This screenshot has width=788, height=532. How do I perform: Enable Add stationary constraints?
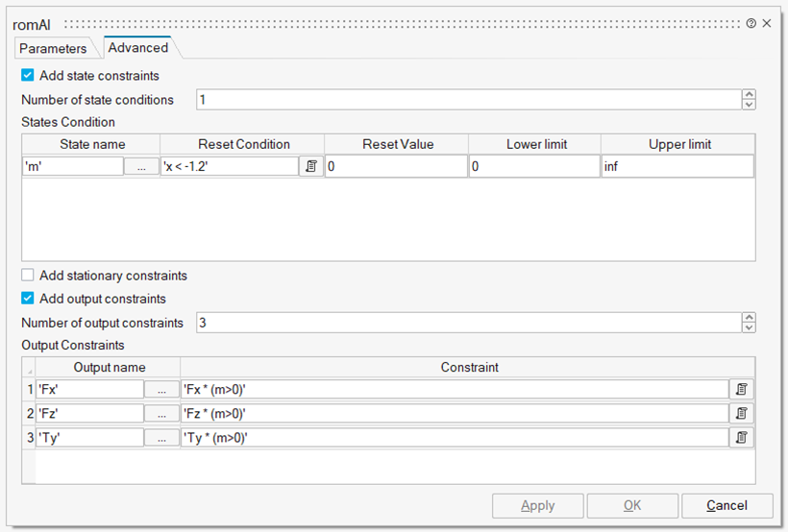click(x=28, y=276)
